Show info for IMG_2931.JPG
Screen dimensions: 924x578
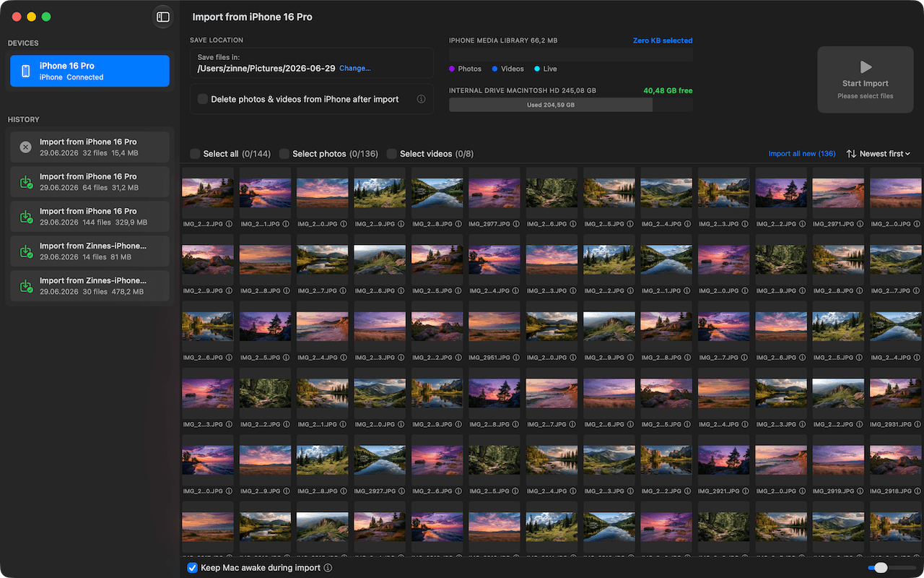[x=917, y=424]
